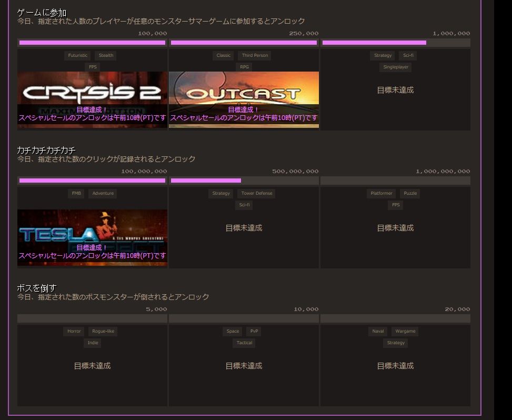
Task: Click the Stealth tag
Action: (106, 55)
